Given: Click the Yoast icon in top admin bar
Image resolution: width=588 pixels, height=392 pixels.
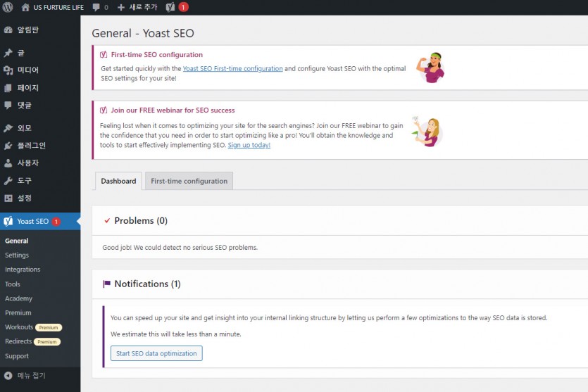Looking at the screenshot, I should click(x=170, y=7).
